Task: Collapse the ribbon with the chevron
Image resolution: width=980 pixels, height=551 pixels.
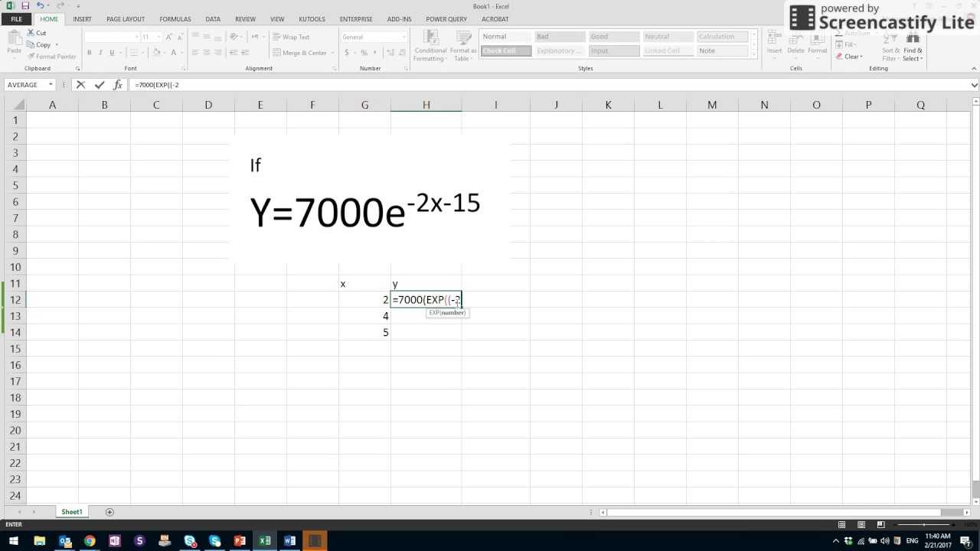Action: (973, 69)
